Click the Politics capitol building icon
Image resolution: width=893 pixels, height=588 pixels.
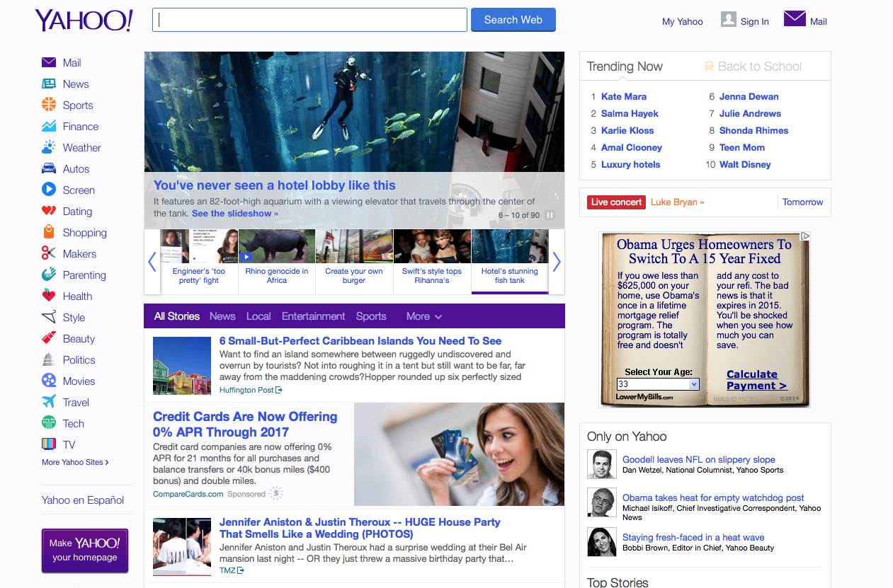[49, 359]
